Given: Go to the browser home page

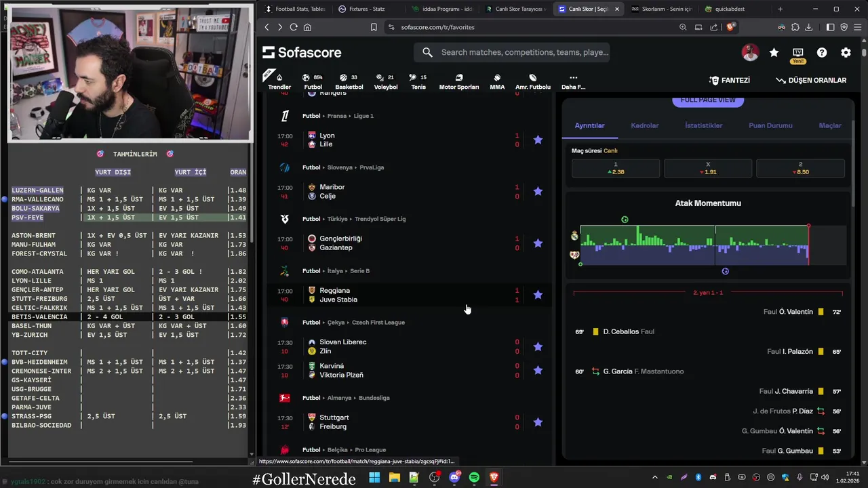Looking at the screenshot, I should [307, 27].
